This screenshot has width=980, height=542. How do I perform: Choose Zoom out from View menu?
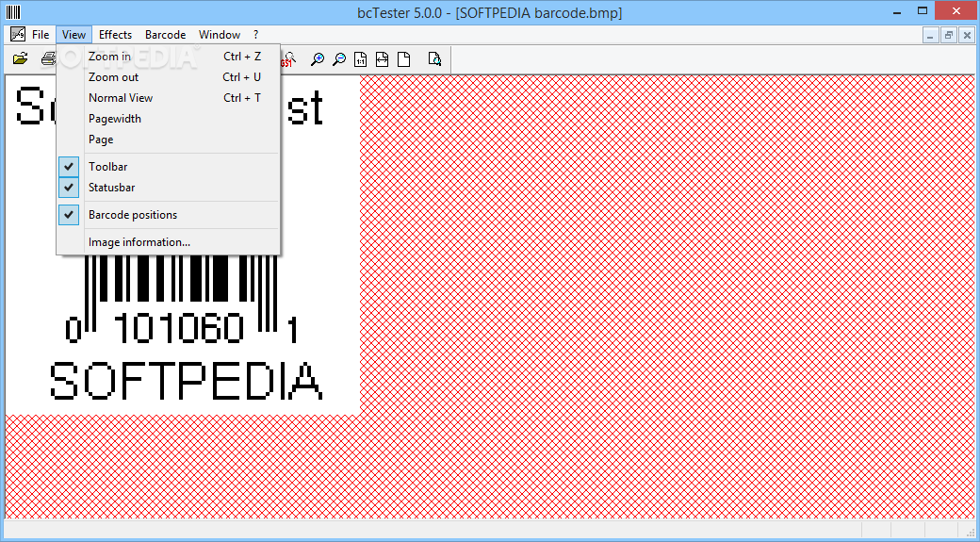pos(168,77)
